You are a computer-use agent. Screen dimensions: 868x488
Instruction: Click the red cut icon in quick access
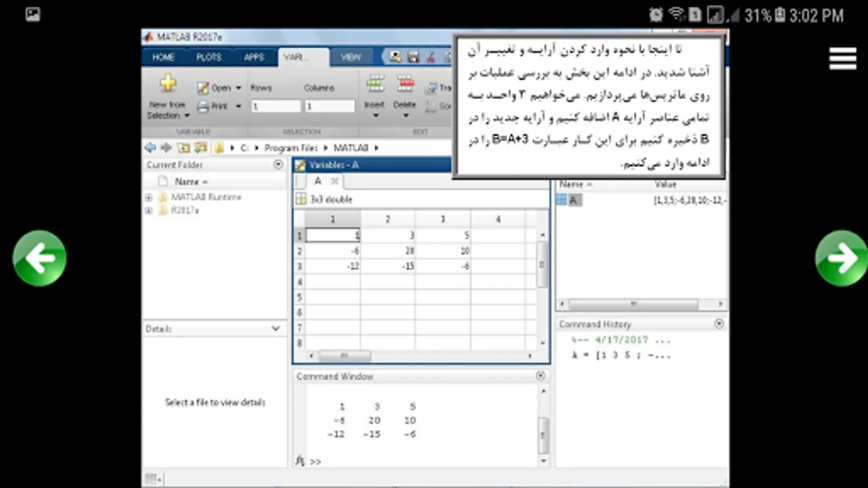click(431, 57)
